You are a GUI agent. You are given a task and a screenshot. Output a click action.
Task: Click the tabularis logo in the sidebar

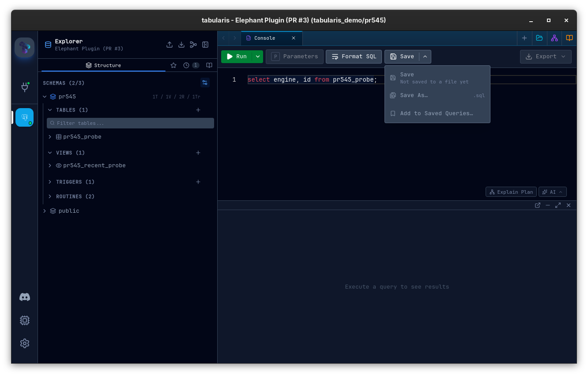pyautogui.click(x=24, y=48)
